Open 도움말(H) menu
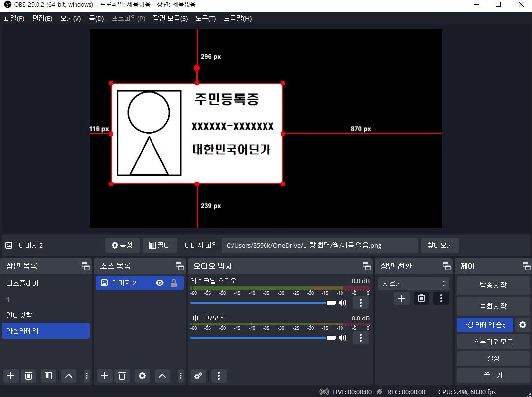The width and height of the screenshot is (532, 397). tap(237, 18)
